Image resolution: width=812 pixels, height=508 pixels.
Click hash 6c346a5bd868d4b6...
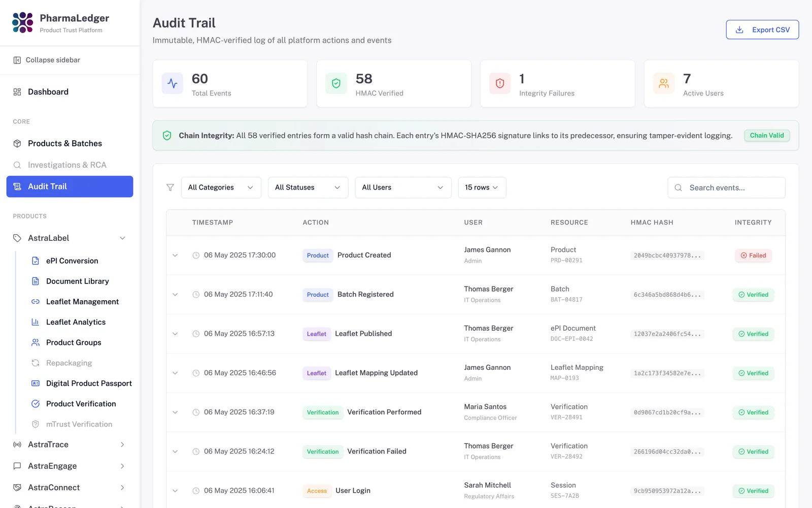667,295
